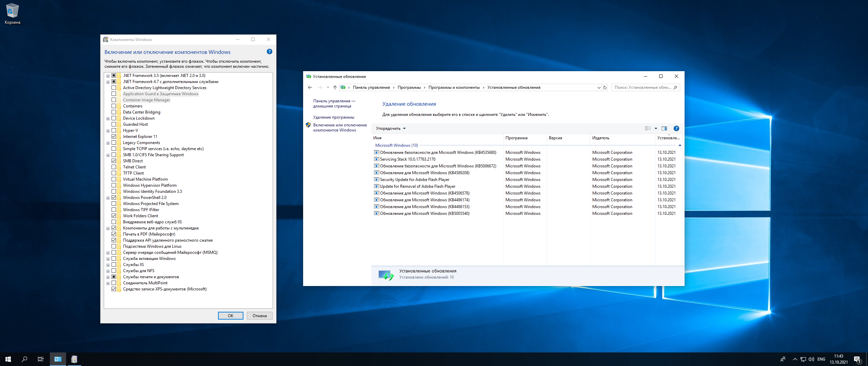This screenshot has height=366, width=868.
Task: Click the Программа column header
Action: 525,138
